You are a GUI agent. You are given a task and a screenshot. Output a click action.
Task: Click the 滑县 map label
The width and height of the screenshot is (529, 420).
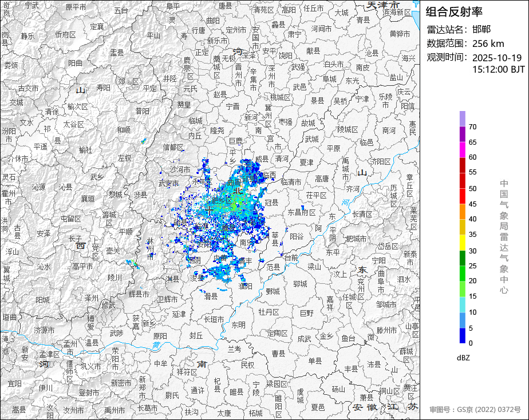pyautogui.click(x=211, y=296)
